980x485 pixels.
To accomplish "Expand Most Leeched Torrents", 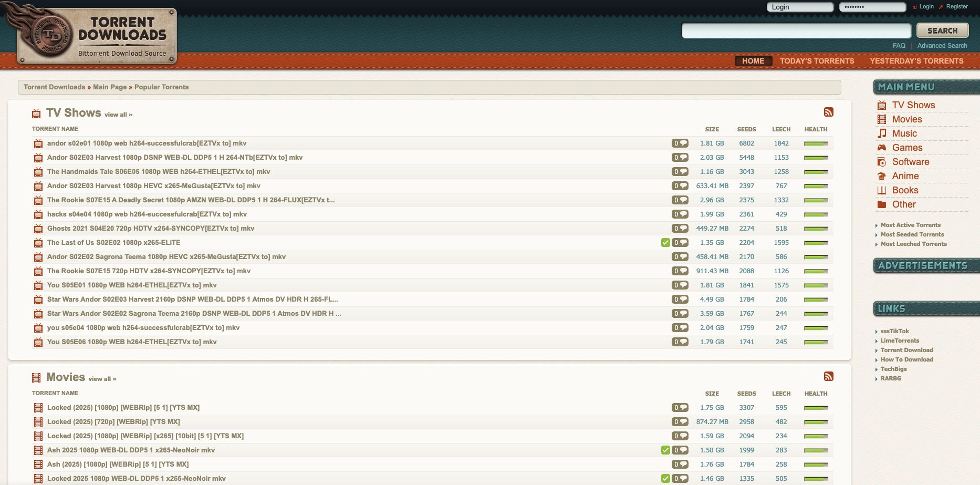I will [913, 244].
